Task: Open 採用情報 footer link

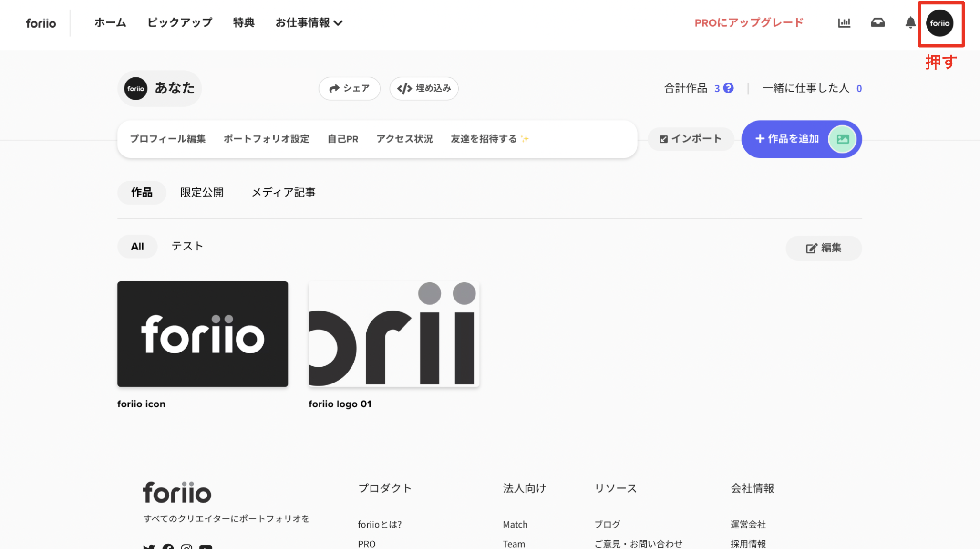Action: [x=748, y=544]
